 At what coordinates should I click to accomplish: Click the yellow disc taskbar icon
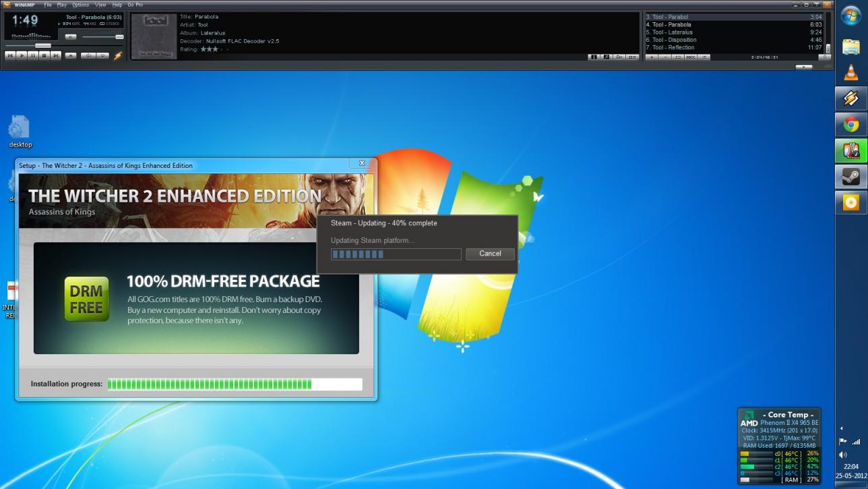click(x=851, y=202)
